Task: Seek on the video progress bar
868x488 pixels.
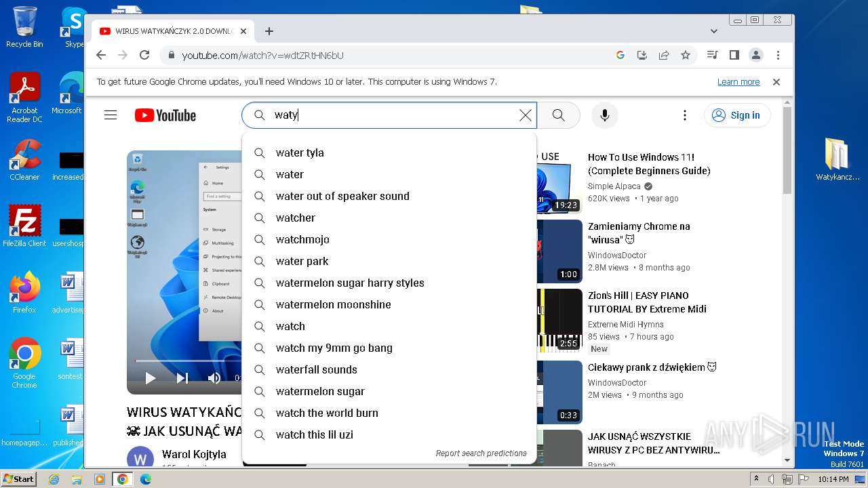Action: pos(189,361)
